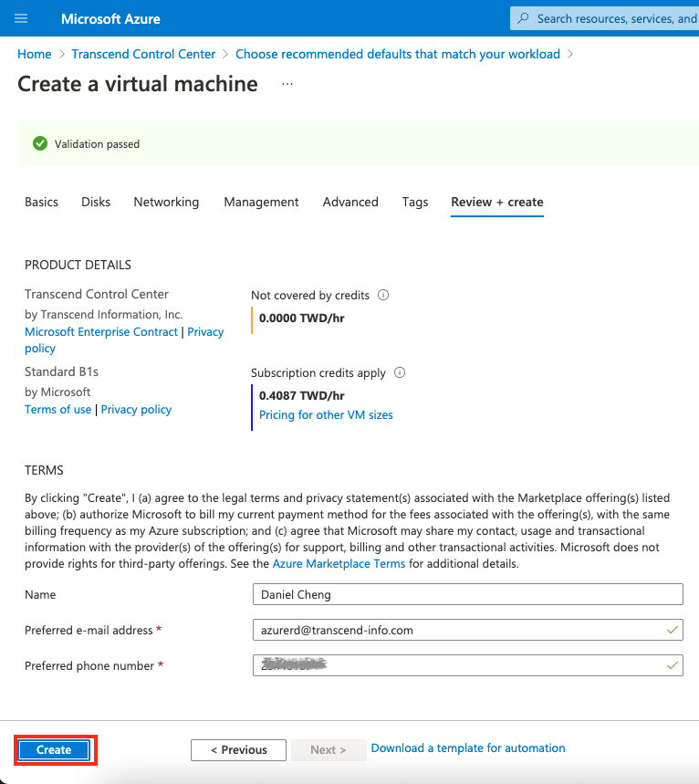Image resolution: width=699 pixels, height=784 pixels.
Task: Open the Azure Marketplace Terms link
Action: click(x=339, y=563)
